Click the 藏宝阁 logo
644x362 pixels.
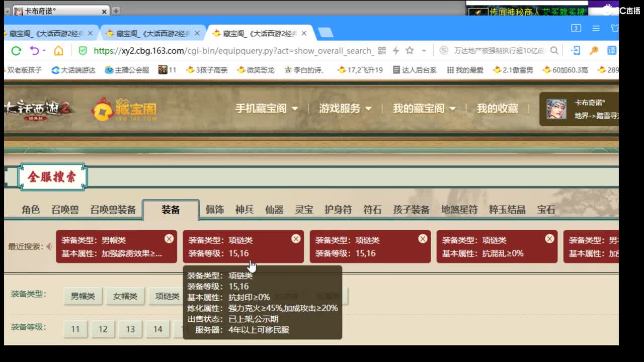pos(124,109)
